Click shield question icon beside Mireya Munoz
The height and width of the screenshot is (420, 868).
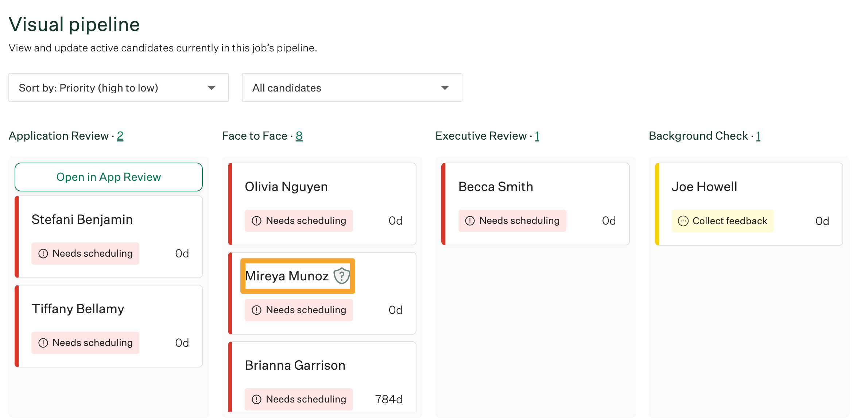(x=342, y=276)
